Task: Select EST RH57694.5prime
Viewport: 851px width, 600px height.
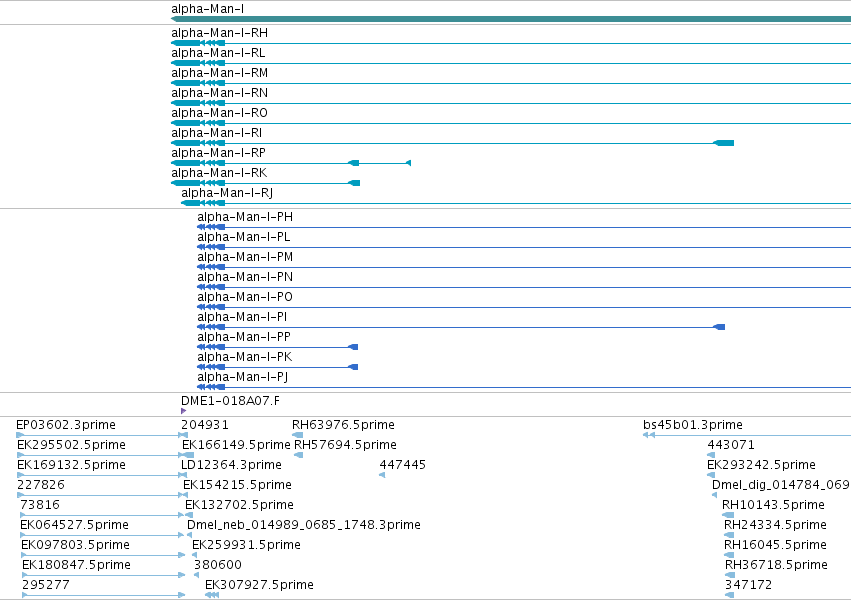Action: click(345, 445)
